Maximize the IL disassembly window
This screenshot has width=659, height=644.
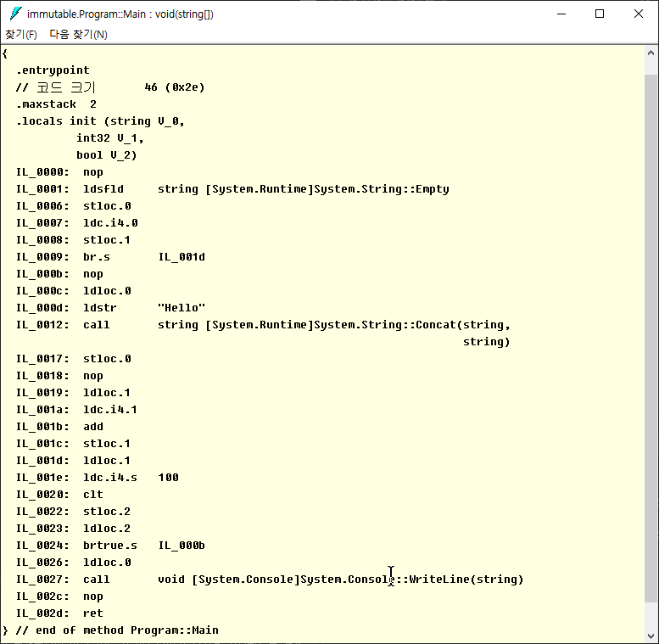[600, 14]
